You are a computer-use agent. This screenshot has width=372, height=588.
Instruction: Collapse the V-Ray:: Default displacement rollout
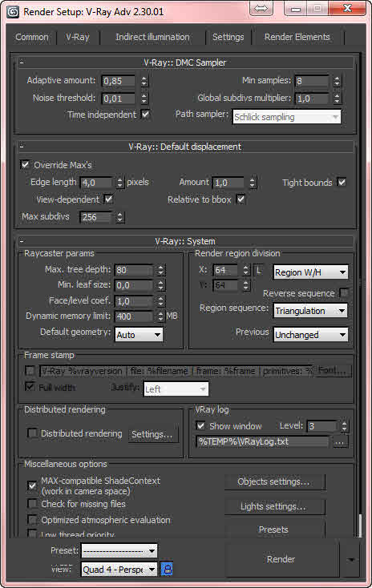pyautogui.click(x=185, y=147)
